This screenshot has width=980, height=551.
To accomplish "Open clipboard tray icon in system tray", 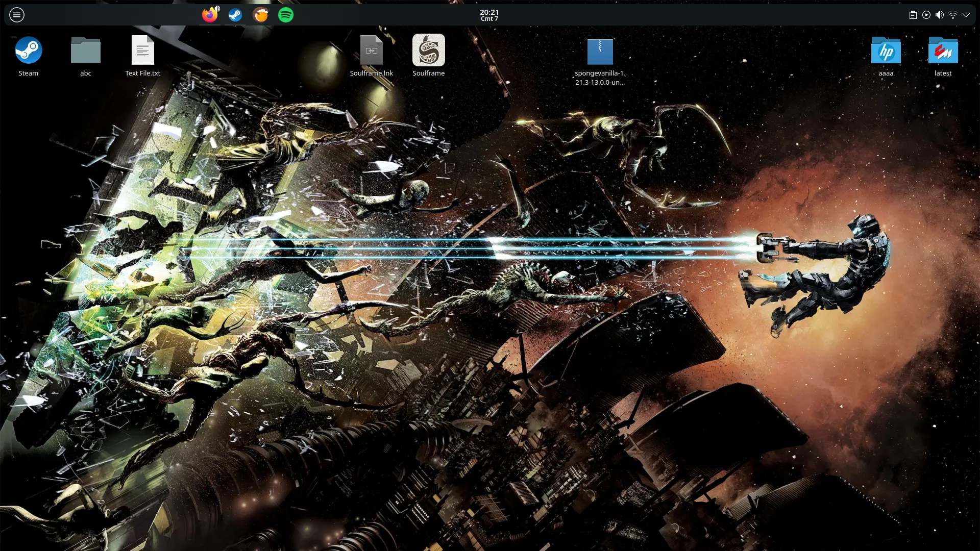I will click(x=913, y=15).
